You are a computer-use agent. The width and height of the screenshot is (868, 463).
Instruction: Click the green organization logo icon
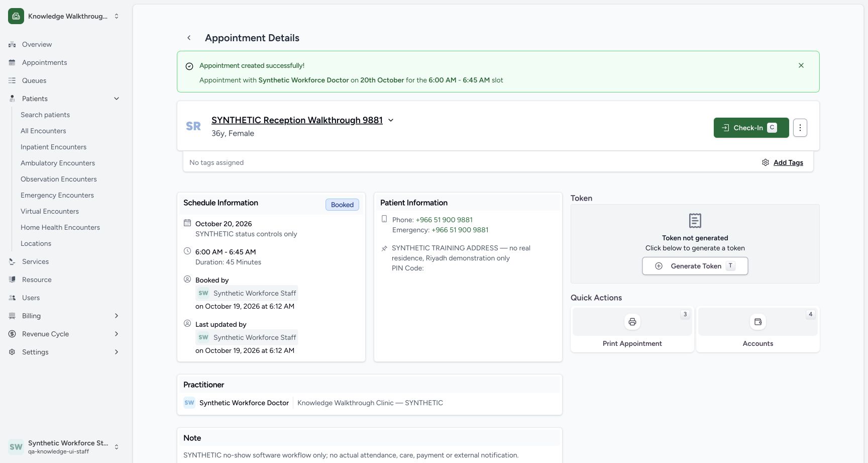click(16, 16)
